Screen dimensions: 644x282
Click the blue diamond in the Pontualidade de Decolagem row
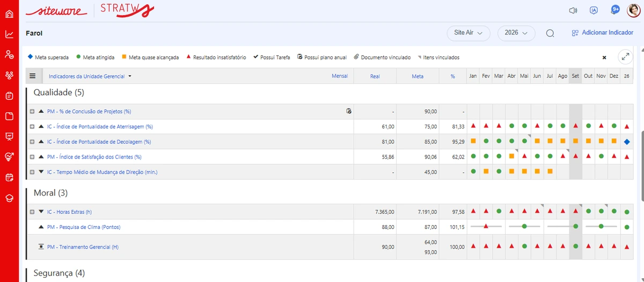pyautogui.click(x=627, y=141)
